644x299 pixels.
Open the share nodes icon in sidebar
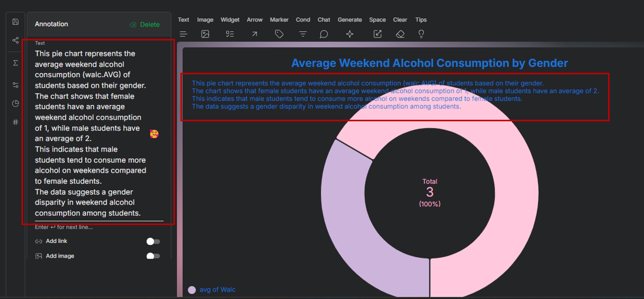[16, 40]
